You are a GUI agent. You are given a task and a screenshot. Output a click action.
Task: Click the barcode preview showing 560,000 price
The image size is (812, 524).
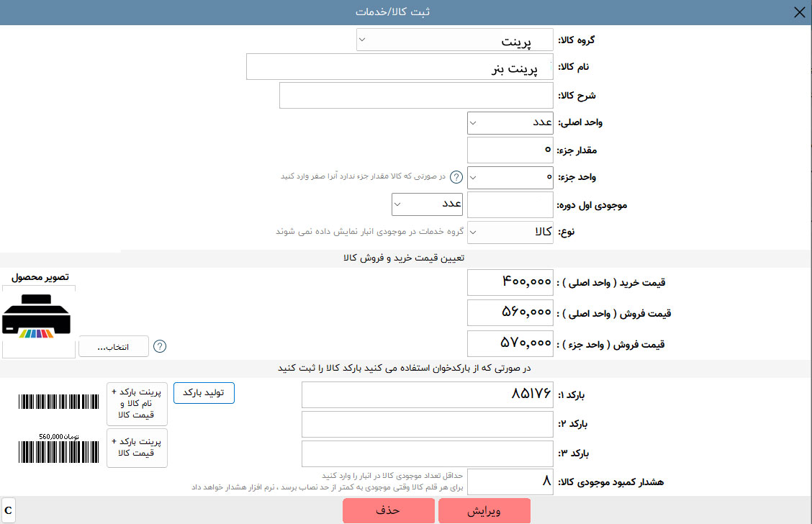coord(58,448)
